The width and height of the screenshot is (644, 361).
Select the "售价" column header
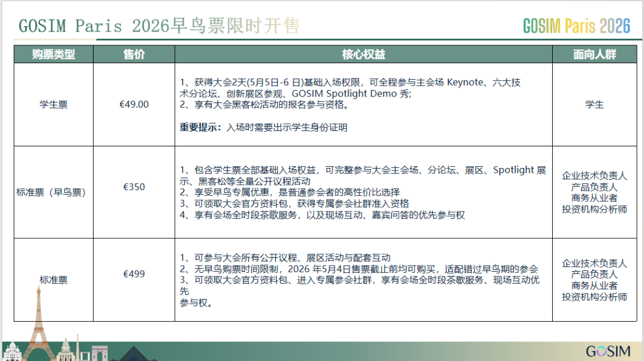134,54
